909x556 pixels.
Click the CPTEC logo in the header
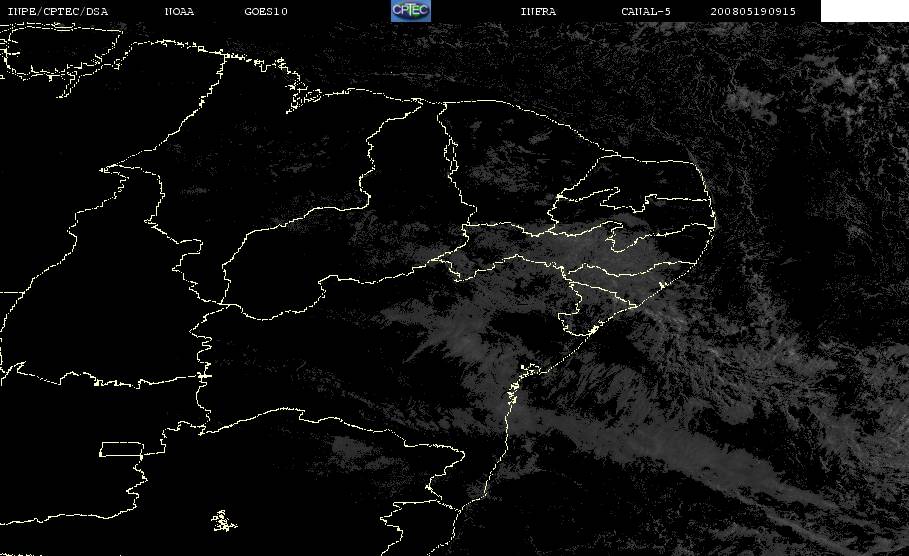tap(410, 10)
